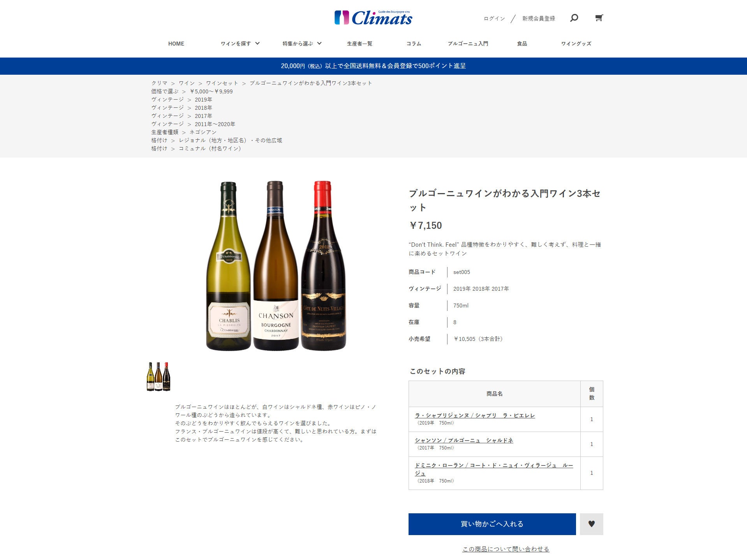
Task: Click the レジョナル（地方・地区名）・その他広域 breadcrumb
Action: (x=231, y=140)
